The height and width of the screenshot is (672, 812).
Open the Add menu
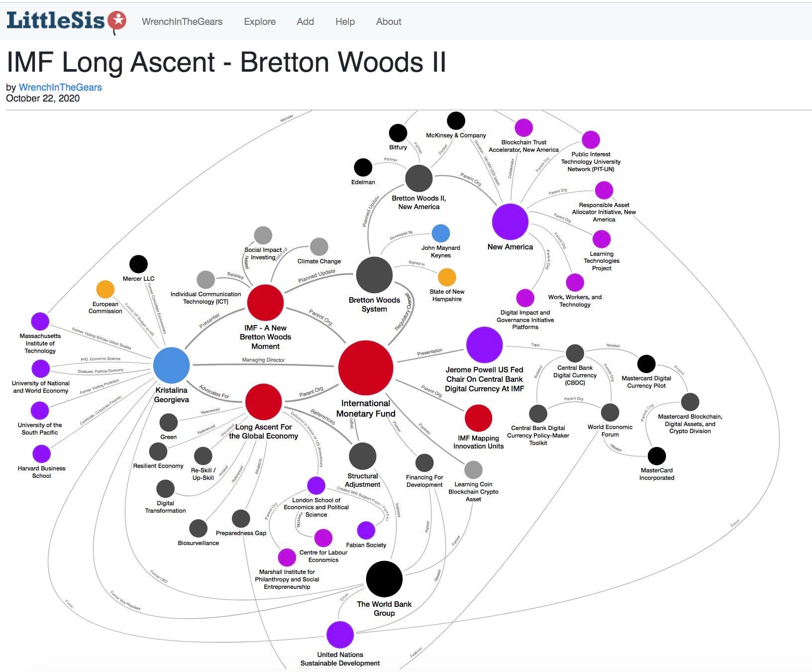coord(305,21)
